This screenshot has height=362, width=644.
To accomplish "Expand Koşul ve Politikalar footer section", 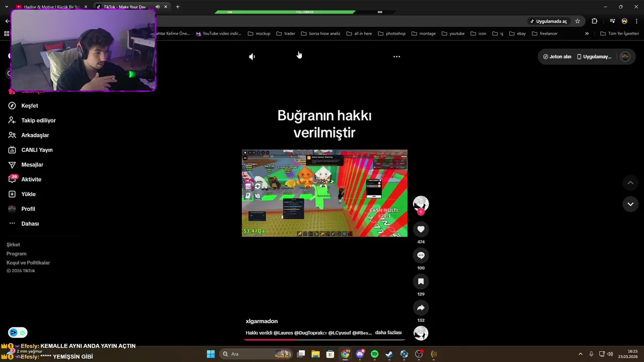I will 28,263.
